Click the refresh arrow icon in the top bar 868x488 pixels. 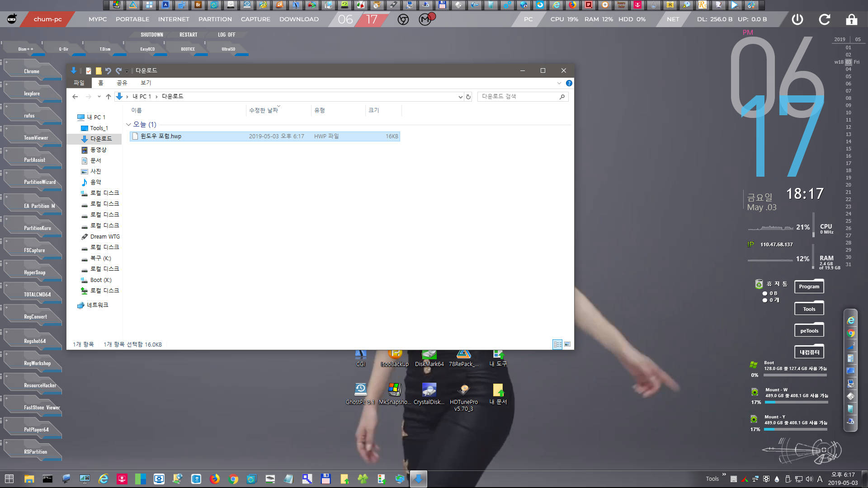click(x=825, y=19)
